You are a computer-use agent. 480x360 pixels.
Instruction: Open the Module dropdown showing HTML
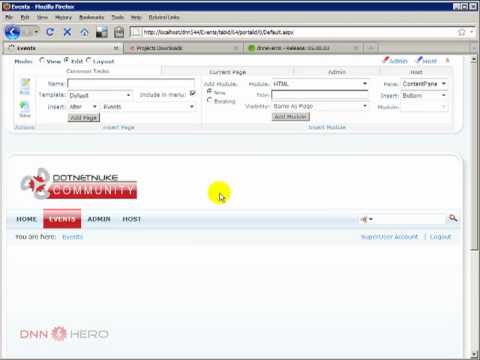[x=320, y=84]
